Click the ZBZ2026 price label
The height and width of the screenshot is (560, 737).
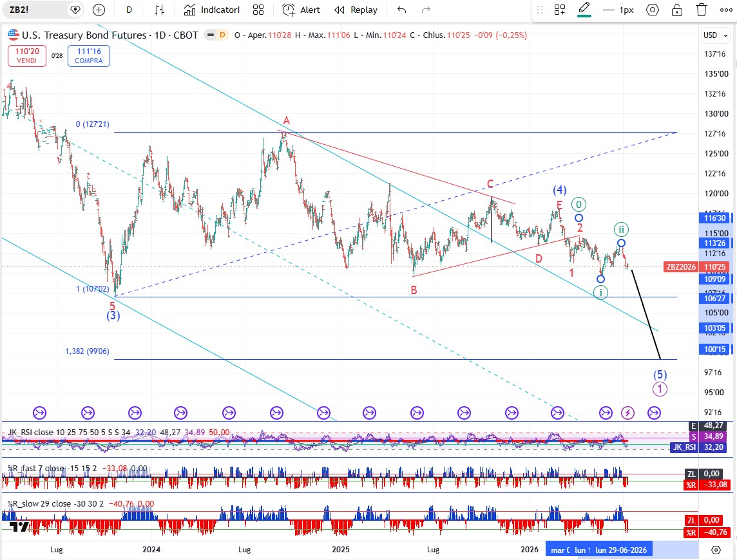coord(681,267)
